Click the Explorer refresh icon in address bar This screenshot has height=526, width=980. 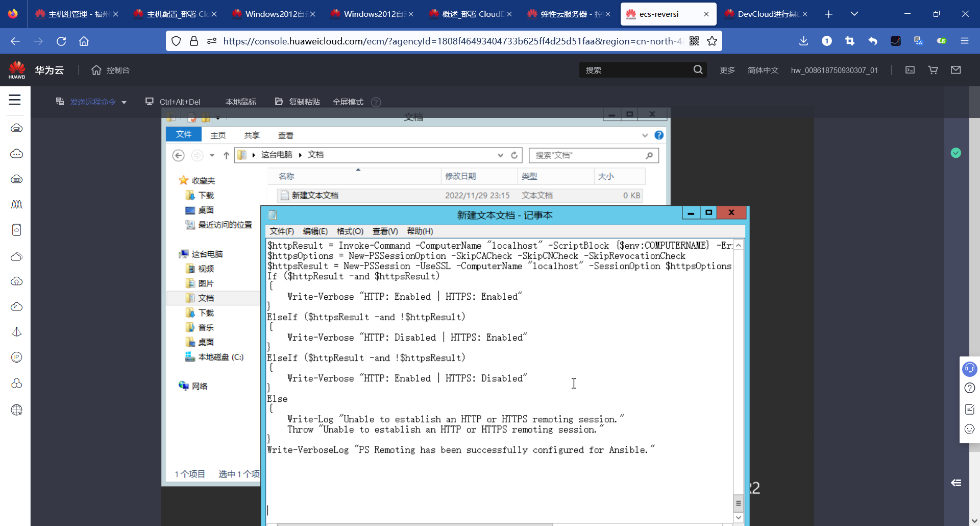514,155
